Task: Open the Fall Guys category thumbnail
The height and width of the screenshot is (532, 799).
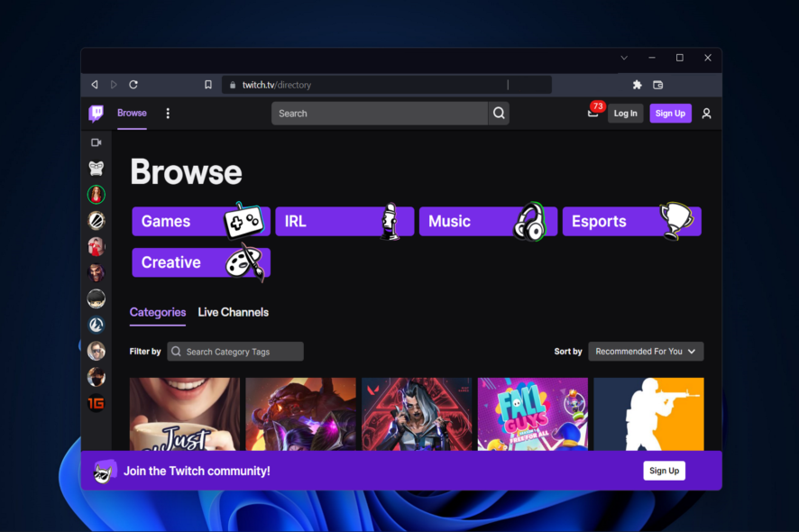Action: pyautogui.click(x=532, y=414)
